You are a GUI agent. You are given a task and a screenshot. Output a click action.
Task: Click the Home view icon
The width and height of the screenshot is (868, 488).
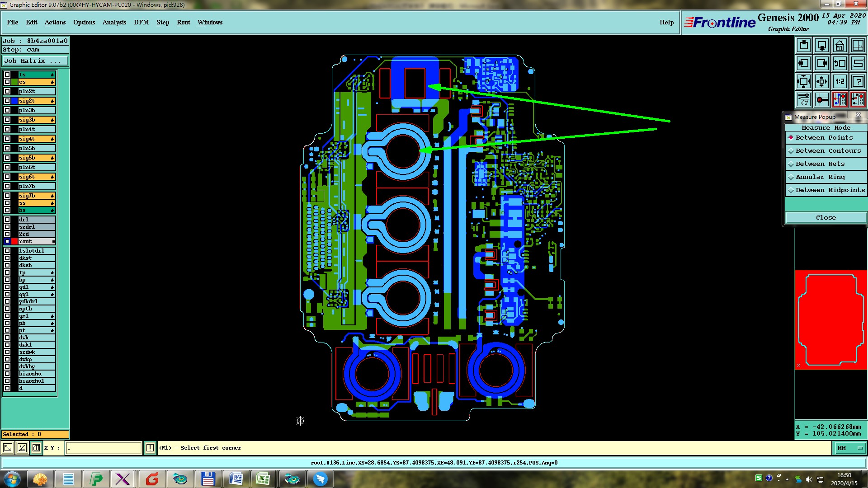point(840,45)
